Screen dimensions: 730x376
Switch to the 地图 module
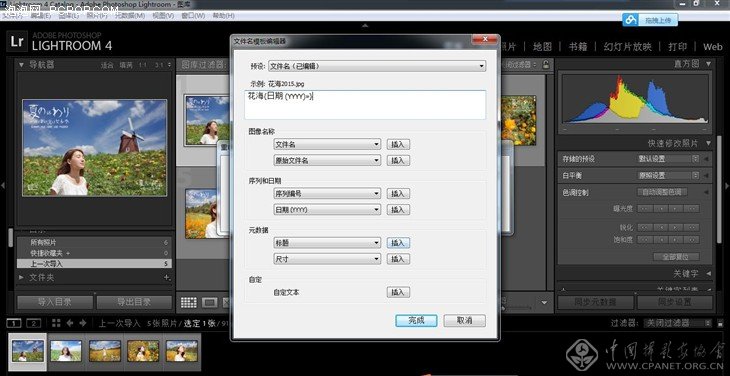[x=542, y=47]
